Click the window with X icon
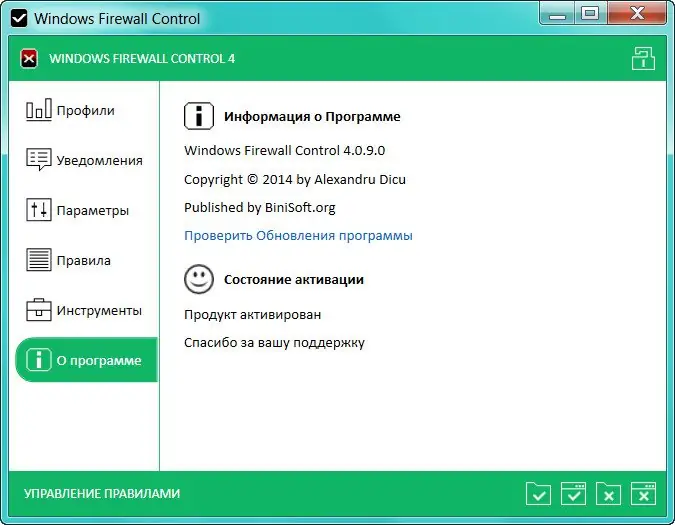675x525 pixels. pyautogui.click(x=643, y=494)
